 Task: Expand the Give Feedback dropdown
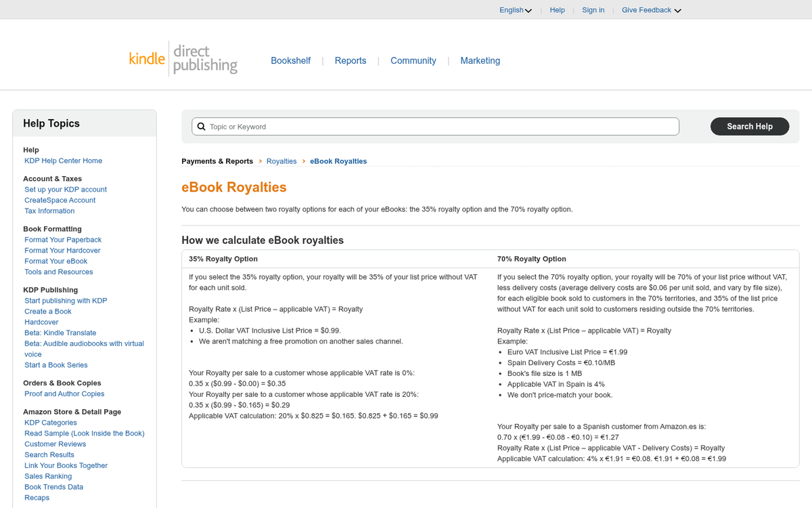click(650, 9)
